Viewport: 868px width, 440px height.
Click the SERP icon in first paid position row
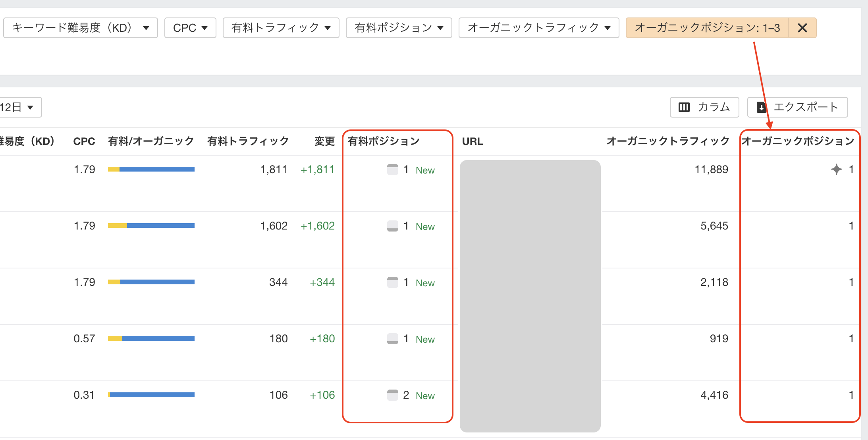click(x=392, y=170)
